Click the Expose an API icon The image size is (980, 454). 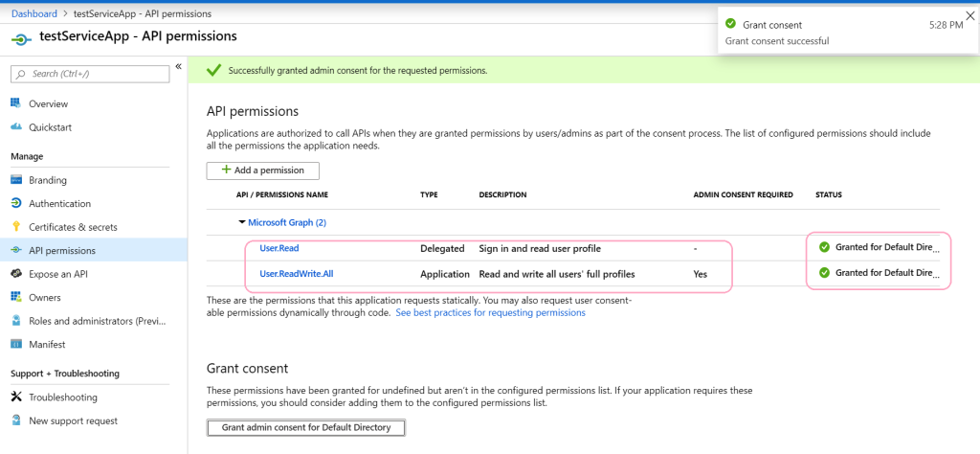16,274
